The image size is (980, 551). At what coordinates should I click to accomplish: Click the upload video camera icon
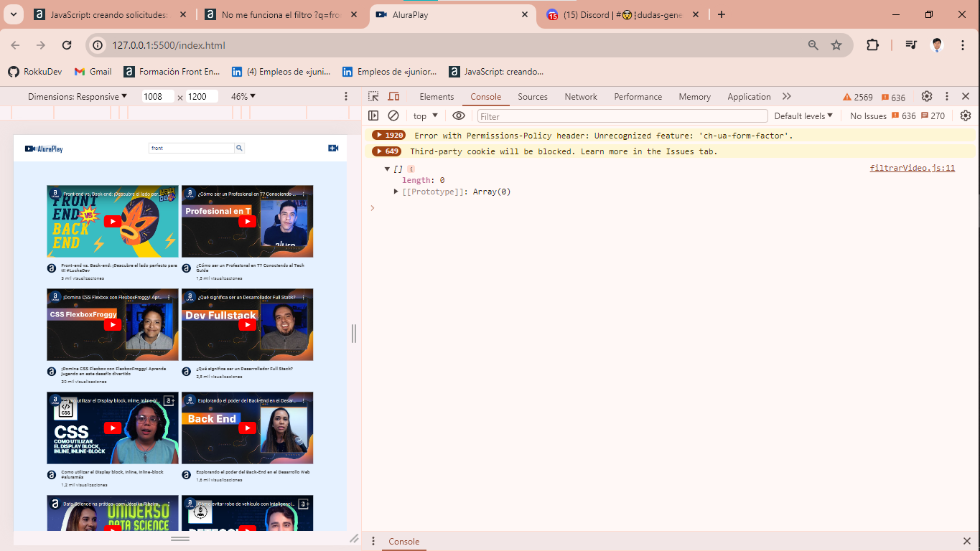333,148
